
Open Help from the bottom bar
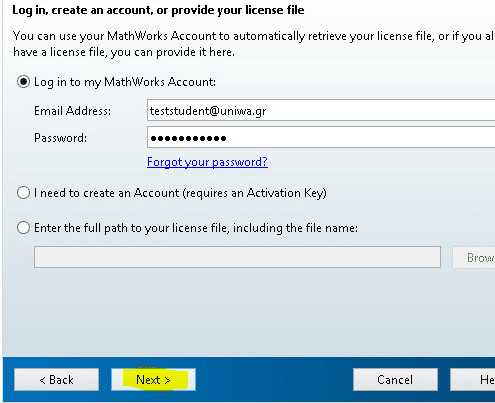coord(473,379)
